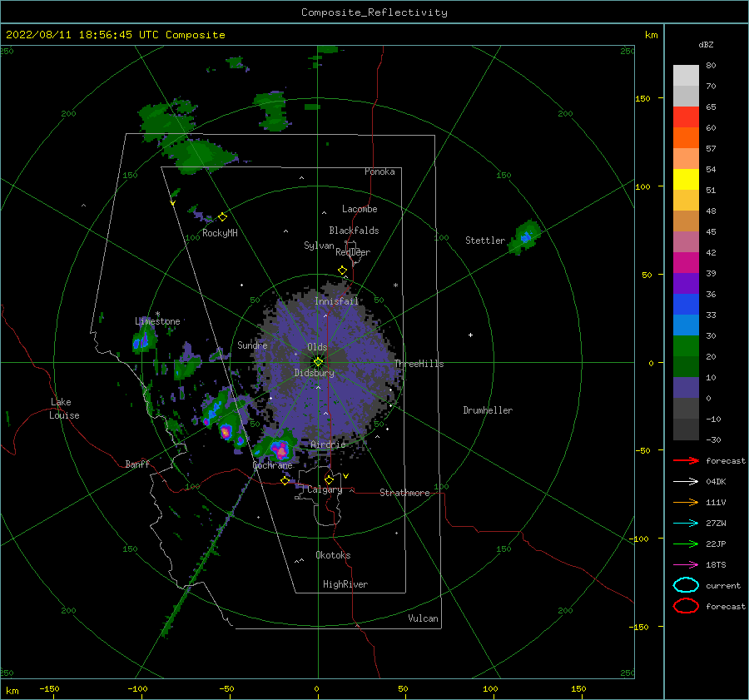
Task: Click the Lacombe label
Action: tap(360, 209)
